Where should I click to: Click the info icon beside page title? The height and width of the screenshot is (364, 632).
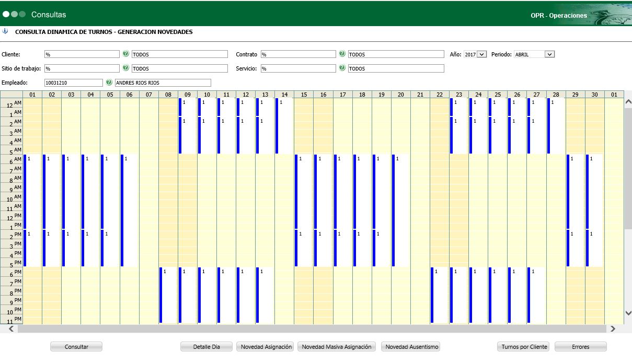coord(5,31)
